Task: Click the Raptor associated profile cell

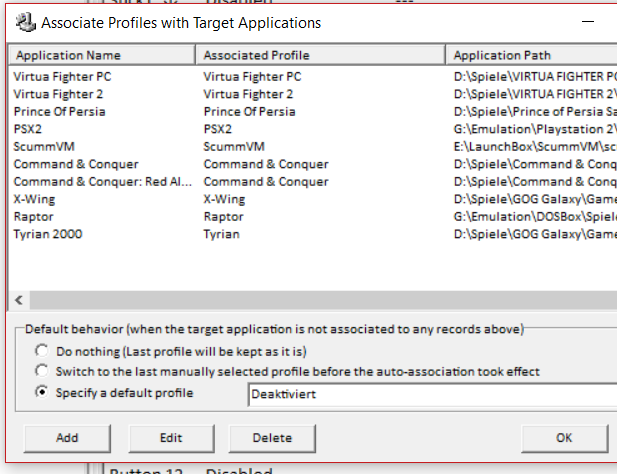Action: click(x=224, y=217)
